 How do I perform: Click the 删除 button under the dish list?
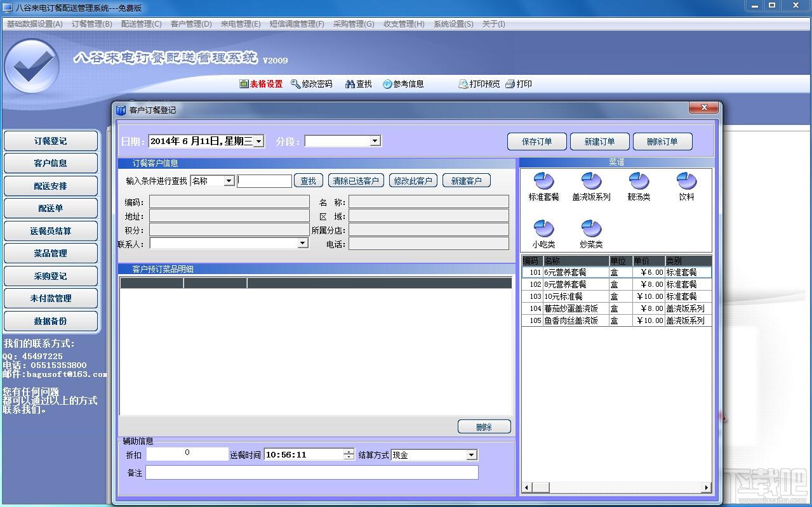click(484, 427)
